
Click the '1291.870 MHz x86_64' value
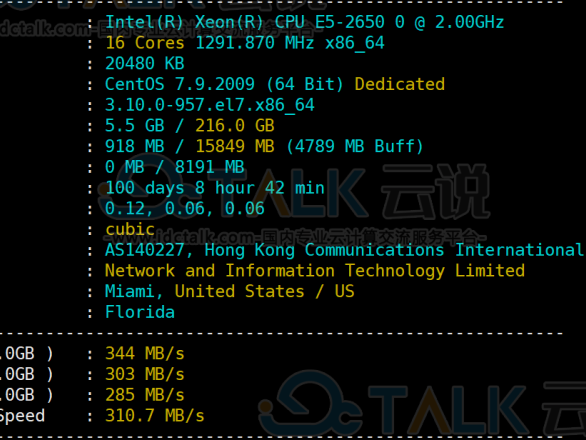pyautogui.click(x=290, y=43)
